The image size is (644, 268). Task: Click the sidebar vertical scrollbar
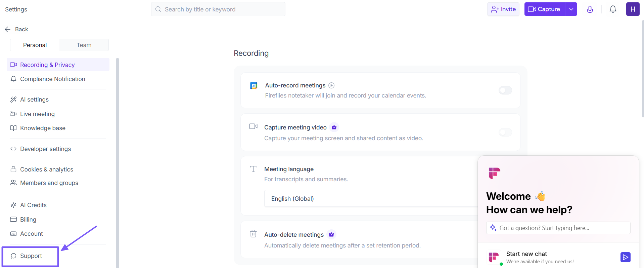tap(118, 163)
